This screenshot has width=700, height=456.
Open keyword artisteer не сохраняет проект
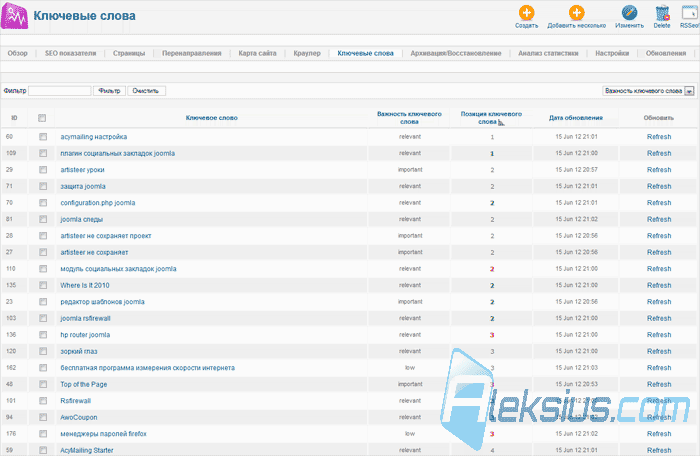pyautogui.click(x=106, y=236)
